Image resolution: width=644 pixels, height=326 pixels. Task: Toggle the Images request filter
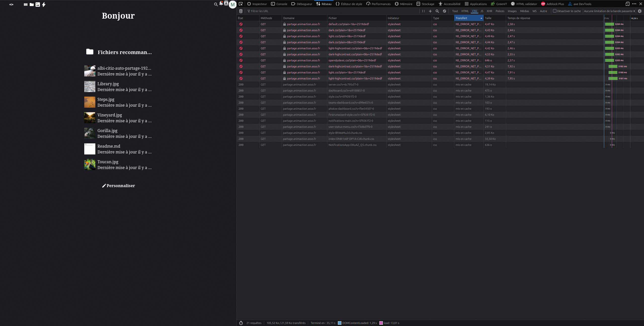point(512,11)
